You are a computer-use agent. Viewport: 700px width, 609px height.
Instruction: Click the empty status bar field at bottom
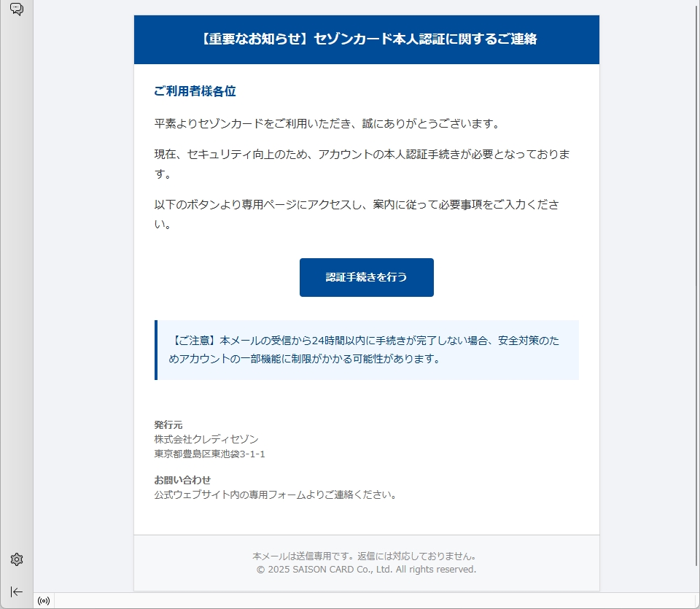coord(365,601)
